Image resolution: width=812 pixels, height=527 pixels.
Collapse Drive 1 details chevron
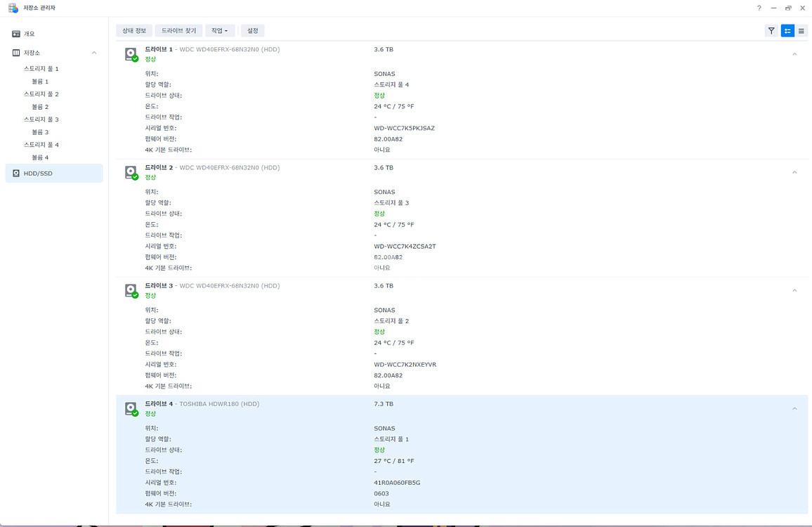pyautogui.click(x=794, y=54)
